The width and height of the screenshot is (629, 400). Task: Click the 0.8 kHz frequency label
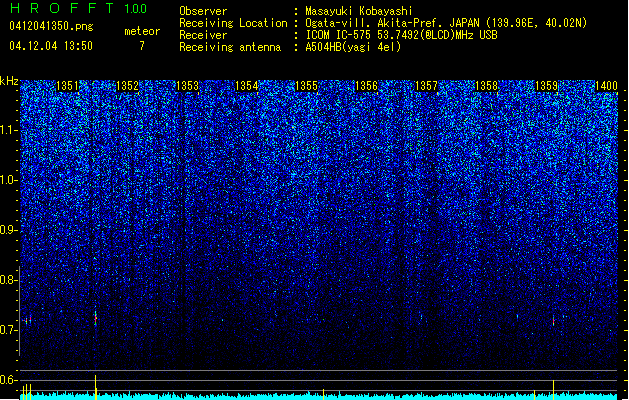tap(8, 280)
